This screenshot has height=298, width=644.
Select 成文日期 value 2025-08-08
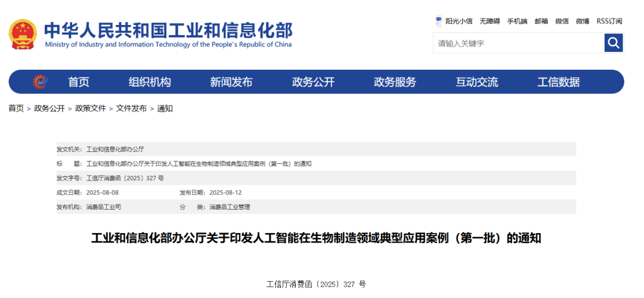[103, 193]
